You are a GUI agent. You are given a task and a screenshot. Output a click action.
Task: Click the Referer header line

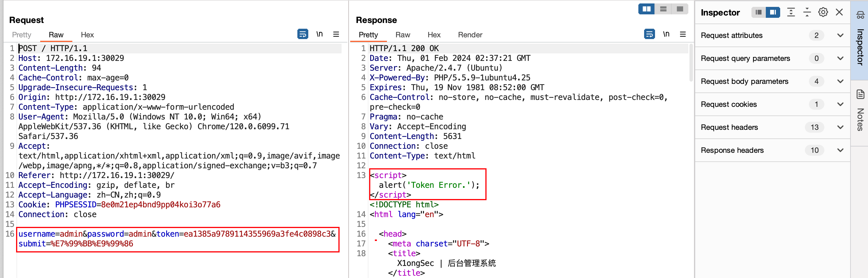tap(96, 175)
